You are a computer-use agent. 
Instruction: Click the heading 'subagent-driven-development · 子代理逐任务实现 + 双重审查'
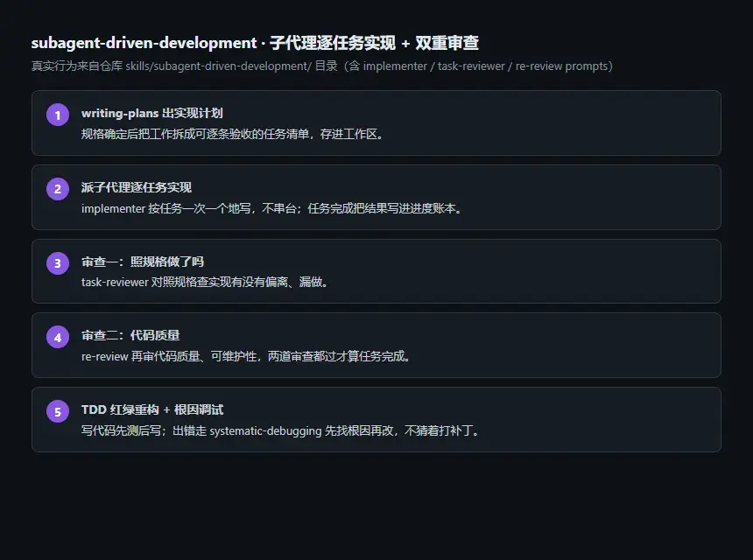pos(255,43)
